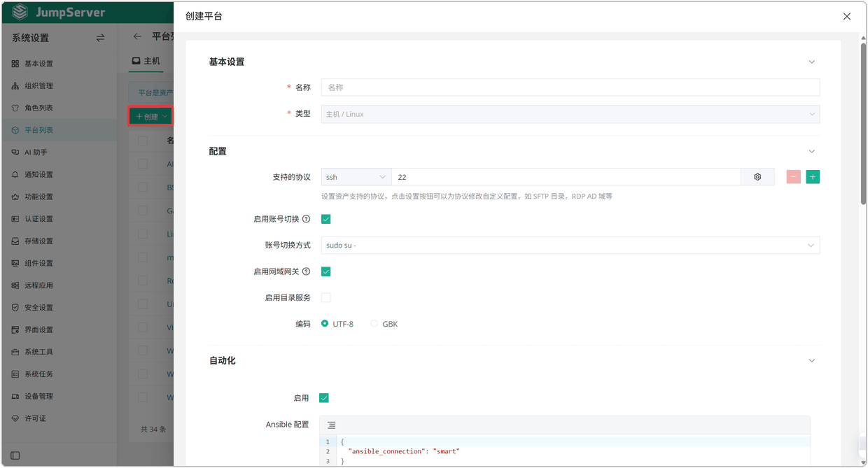
Task: Click the 基本设置 sidebar icon
Action: pyautogui.click(x=15, y=64)
